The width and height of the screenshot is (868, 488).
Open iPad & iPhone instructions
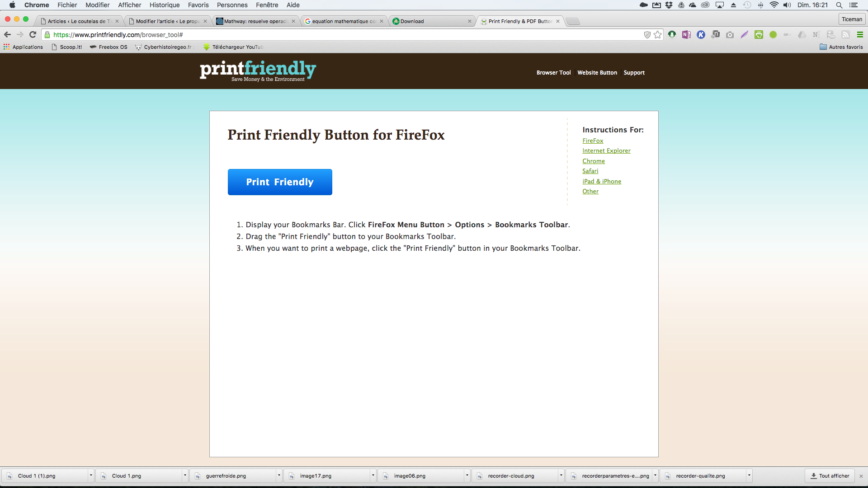(602, 181)
